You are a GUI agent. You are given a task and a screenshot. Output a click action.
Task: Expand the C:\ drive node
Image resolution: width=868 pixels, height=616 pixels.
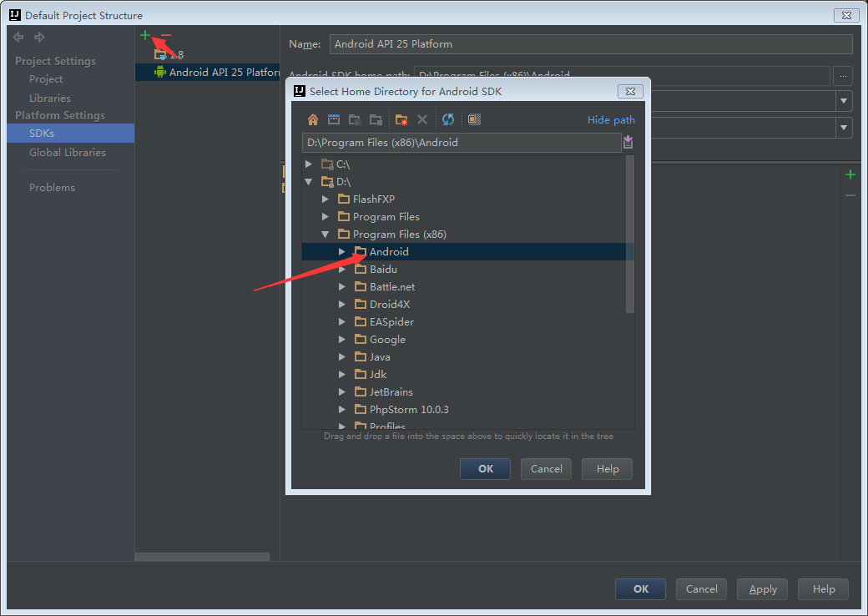(309, 164)
